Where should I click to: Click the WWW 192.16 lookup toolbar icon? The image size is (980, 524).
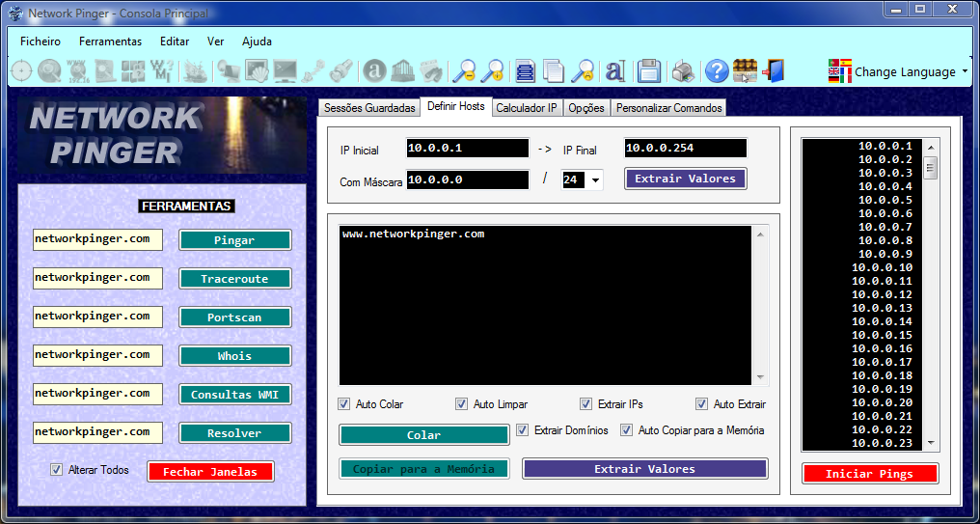(x=77, y=70)
